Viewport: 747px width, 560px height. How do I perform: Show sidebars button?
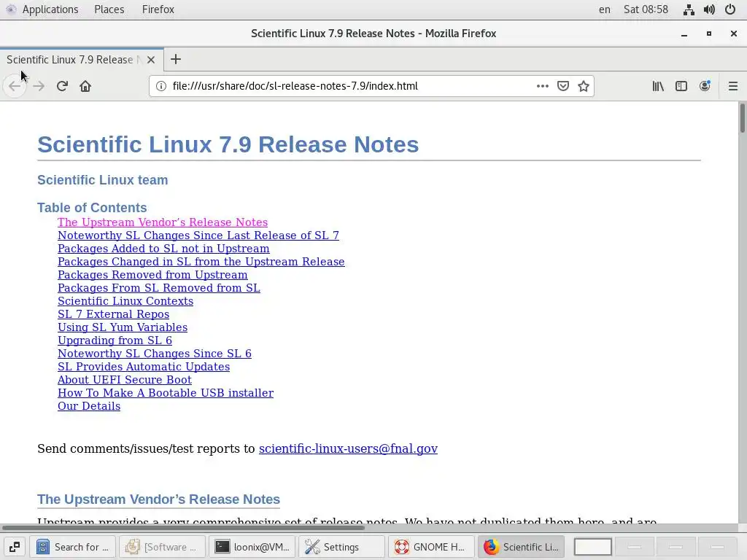(681, 86)
